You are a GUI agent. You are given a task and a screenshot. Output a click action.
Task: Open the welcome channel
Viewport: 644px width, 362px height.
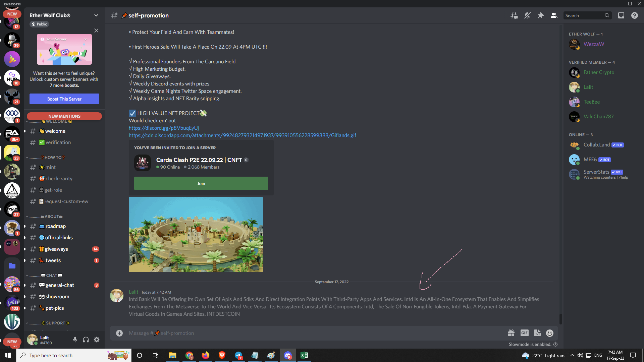(64, 131)
